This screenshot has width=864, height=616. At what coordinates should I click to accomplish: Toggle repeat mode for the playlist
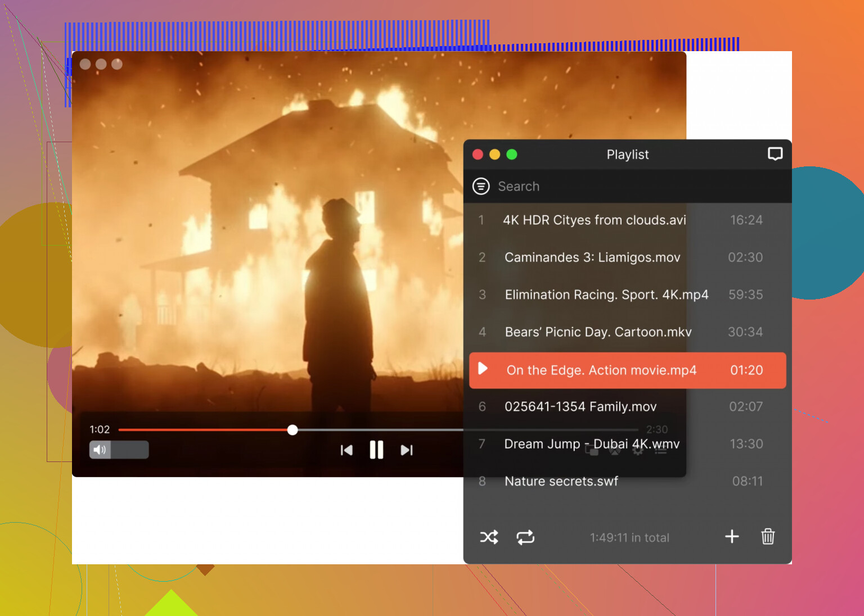[525, 537]
